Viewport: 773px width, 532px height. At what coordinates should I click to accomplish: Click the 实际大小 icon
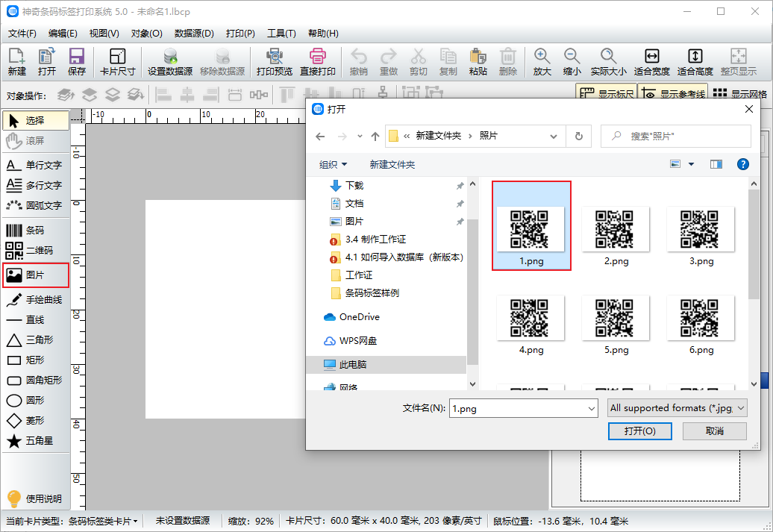608,62
